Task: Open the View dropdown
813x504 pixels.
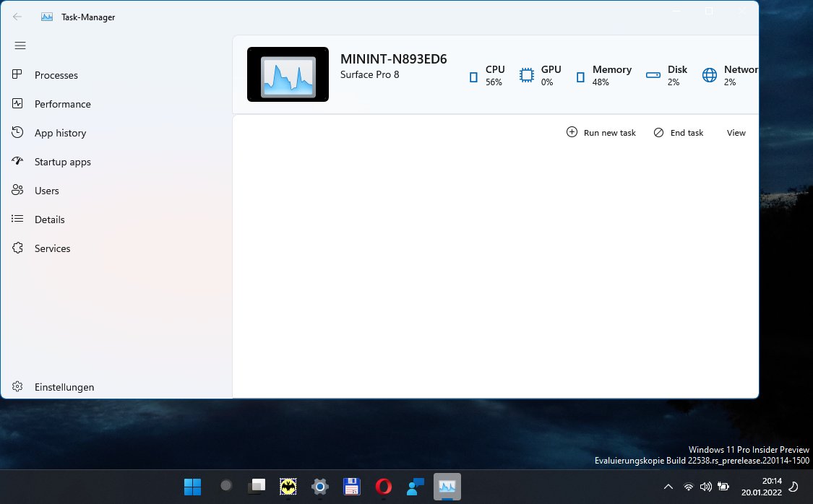Action: coord(736,133)
